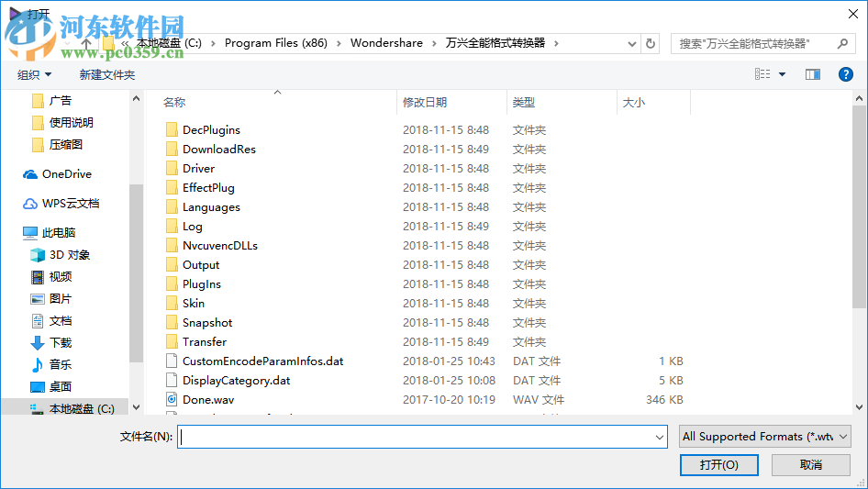Sort by 大小 column header
This screenshot has height=489, width=868.
pyautogui.click(x=634, y=103)
